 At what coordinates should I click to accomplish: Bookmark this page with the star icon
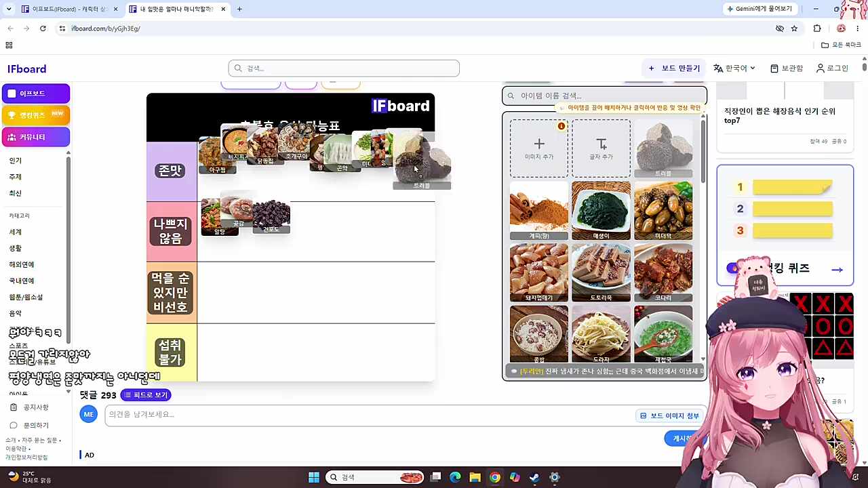point(794,28)
